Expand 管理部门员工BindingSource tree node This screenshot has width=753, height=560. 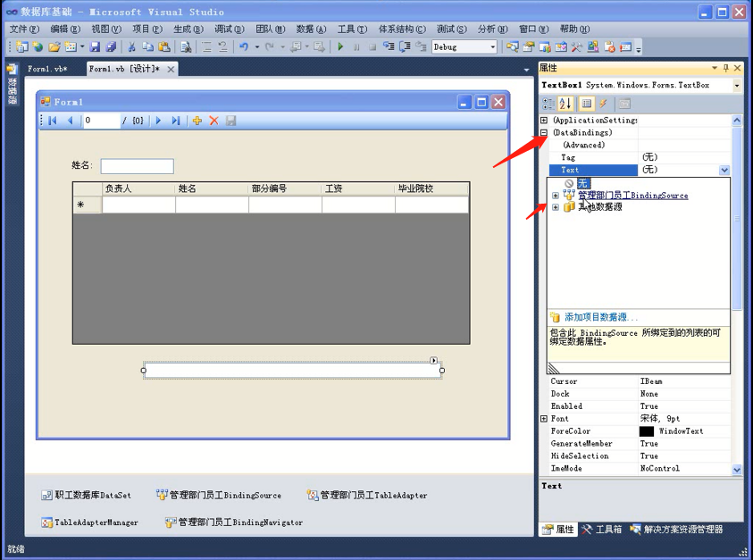(556, 196)
